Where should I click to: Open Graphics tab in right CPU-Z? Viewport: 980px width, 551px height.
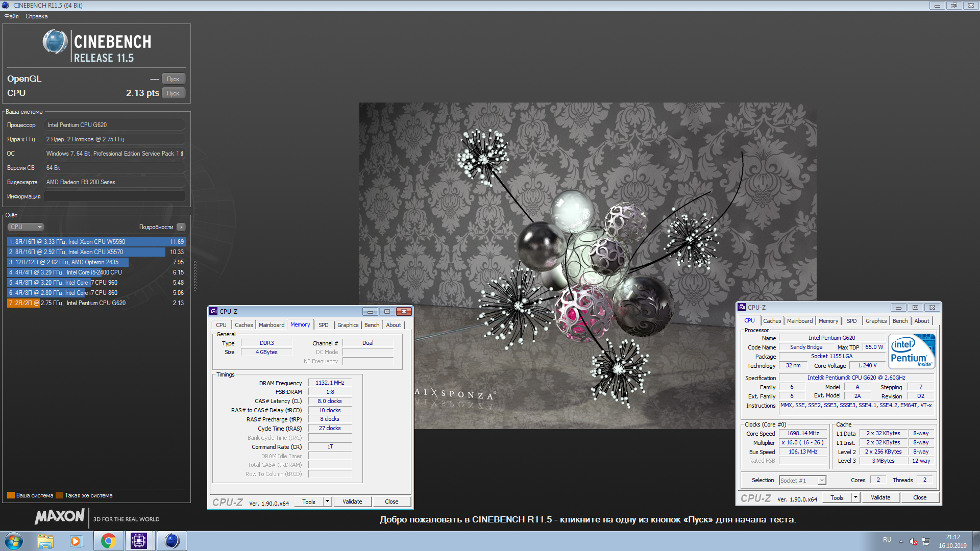point(876,321)
